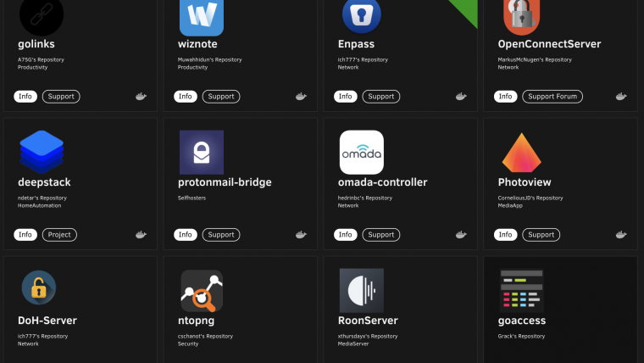Open Project link for deepstack
Image resolution: width=644 pixels, height=363 pixels.
(x=59, y=235)
